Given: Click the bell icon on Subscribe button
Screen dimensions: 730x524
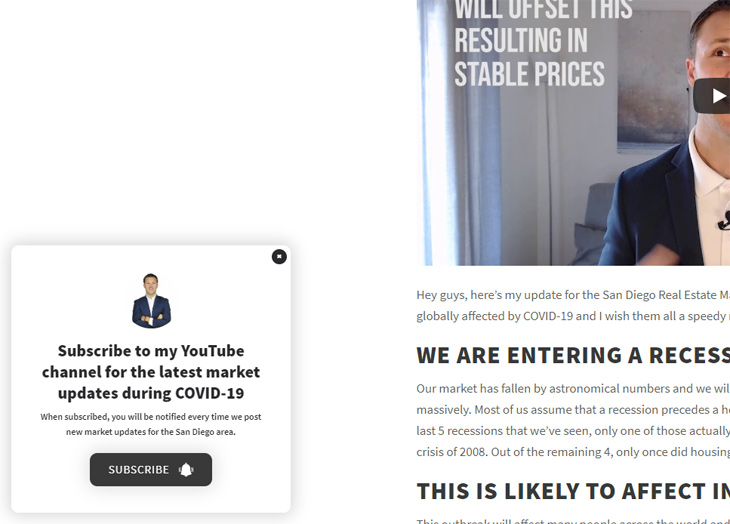Looking at the screenshot, I should [x=186, y=470].
